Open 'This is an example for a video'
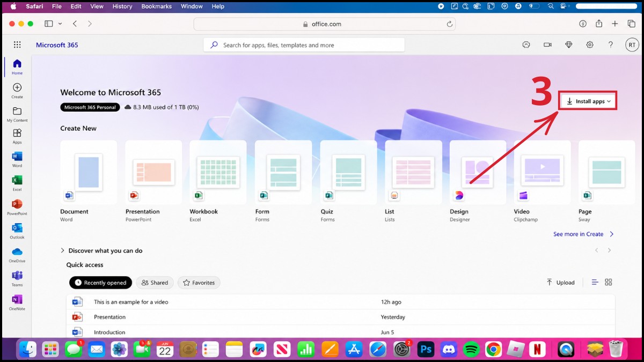 coord(341,302)
